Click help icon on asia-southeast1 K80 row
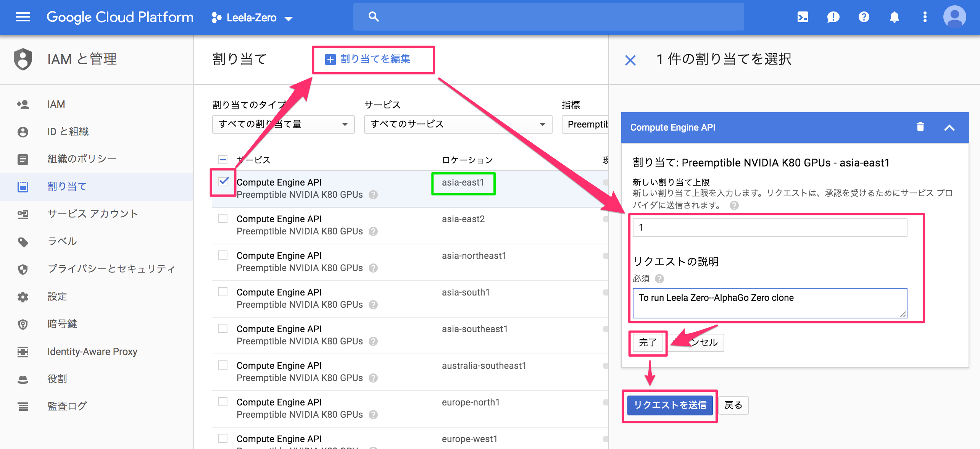Screen dimensions: 980x449 click(373, 341)
